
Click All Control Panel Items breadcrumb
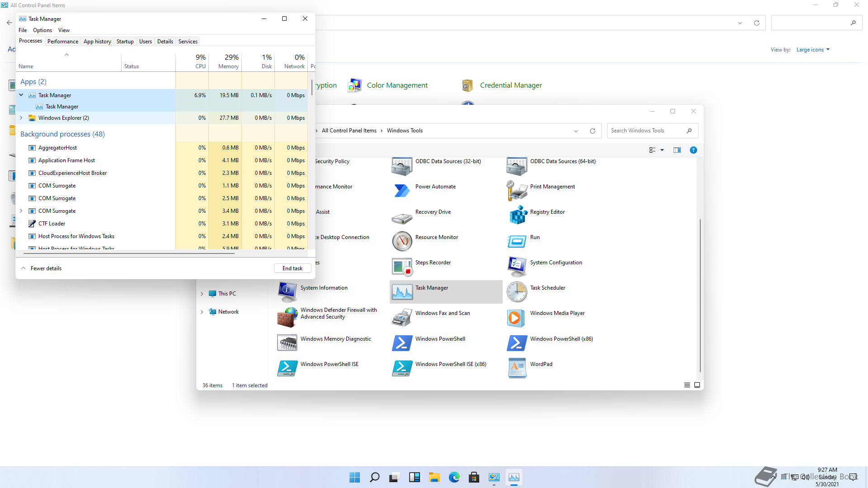click(349, 131)
